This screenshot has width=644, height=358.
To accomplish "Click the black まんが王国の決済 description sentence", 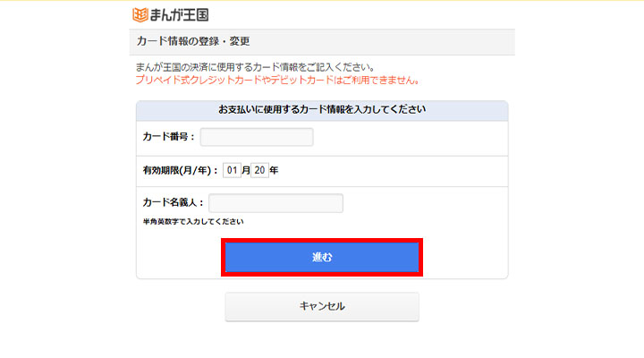I will (254, 67).
